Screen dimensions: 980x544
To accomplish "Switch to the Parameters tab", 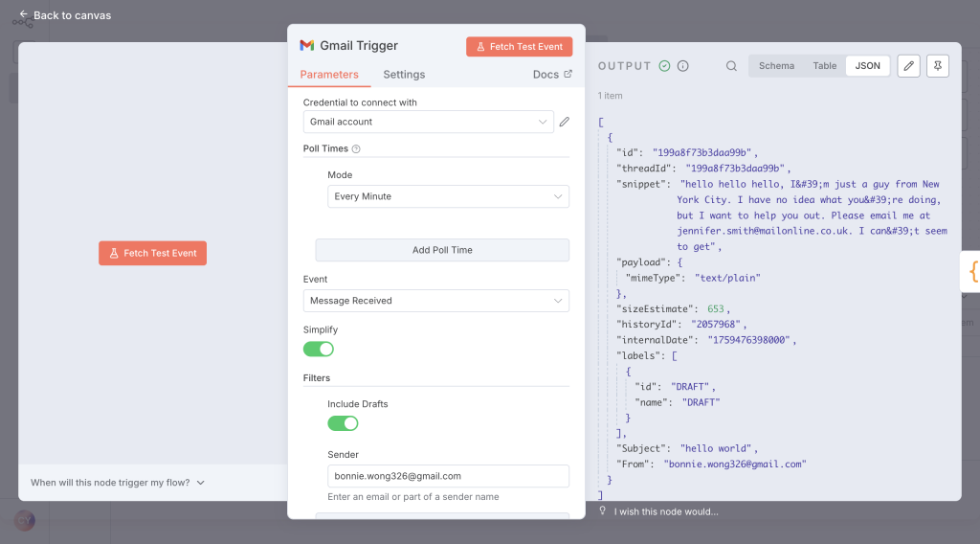I will 329,75.
